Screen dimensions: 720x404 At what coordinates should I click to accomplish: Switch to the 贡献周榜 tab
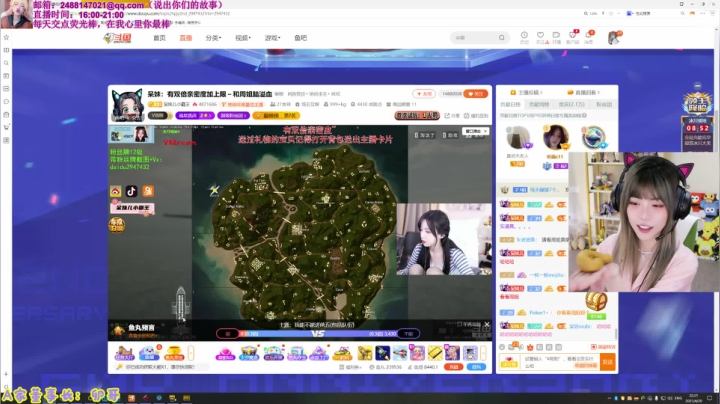[539, 105]
